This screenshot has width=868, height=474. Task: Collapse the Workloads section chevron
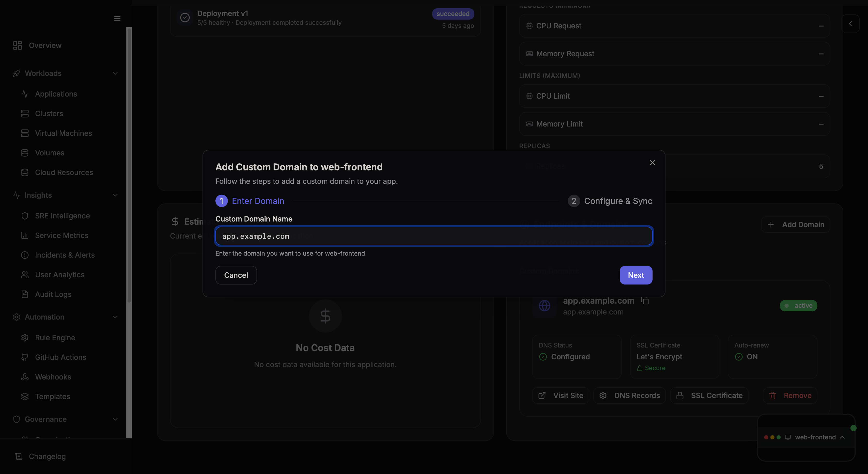click(x=115, y=73)
